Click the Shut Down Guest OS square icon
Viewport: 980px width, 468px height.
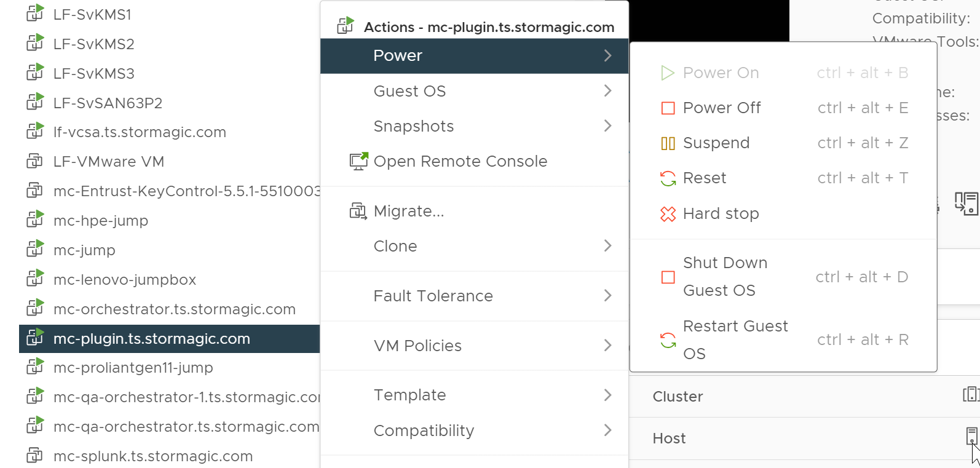[668, 277]
